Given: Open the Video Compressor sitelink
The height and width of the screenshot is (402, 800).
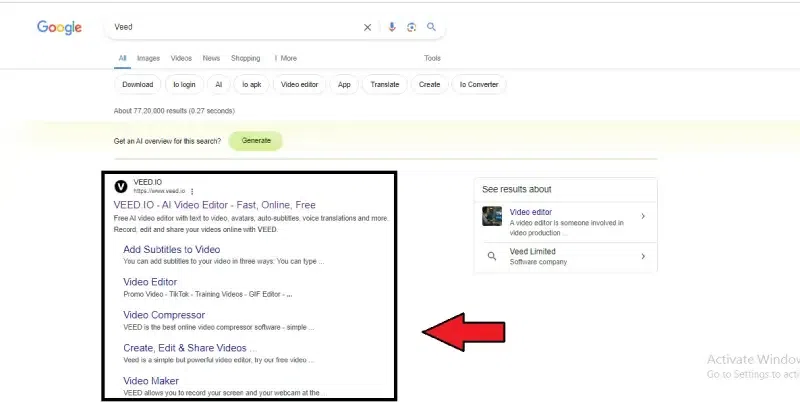Looking at the screenshot, I should 164,315.
